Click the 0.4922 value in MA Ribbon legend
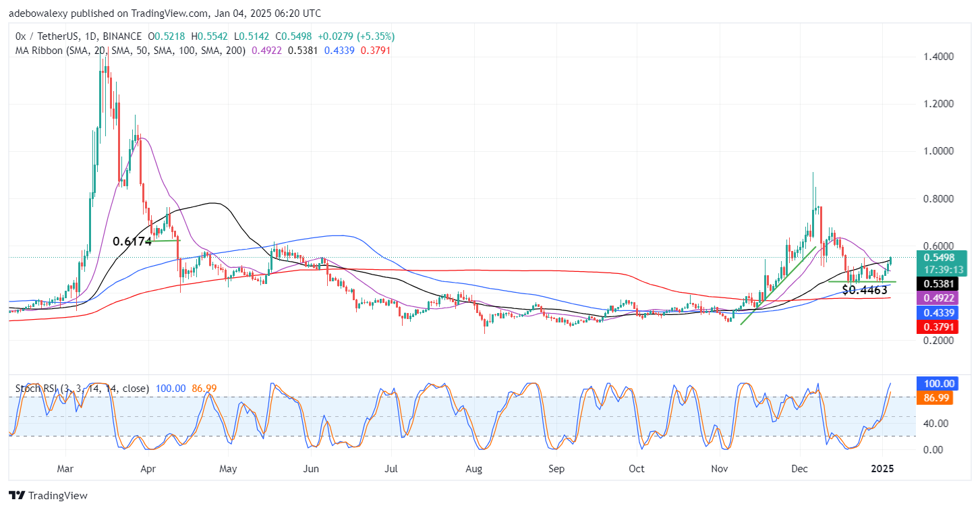Screen dimensions: 980x510 point(266,50)
